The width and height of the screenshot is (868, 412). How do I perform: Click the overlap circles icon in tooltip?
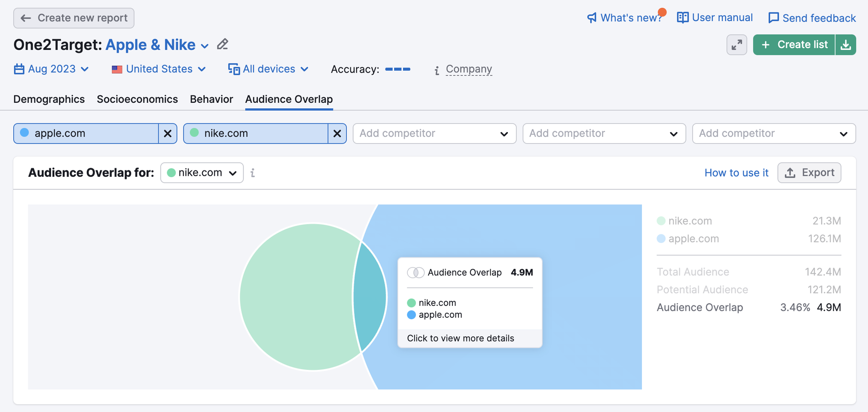pos(416,273)
